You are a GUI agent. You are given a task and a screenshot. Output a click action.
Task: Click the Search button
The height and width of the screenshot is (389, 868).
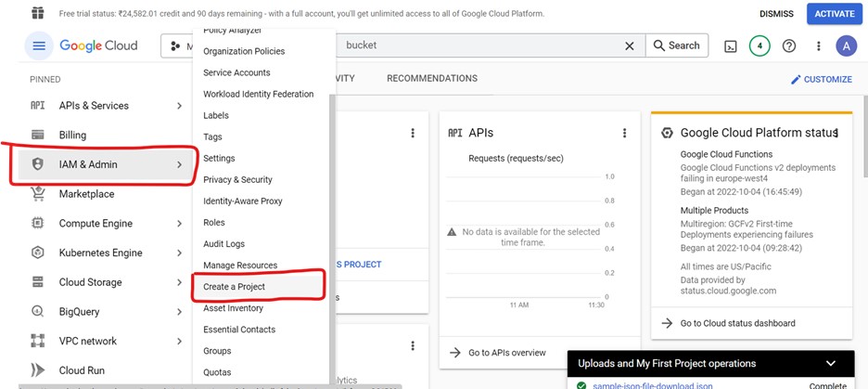(676, 45)
